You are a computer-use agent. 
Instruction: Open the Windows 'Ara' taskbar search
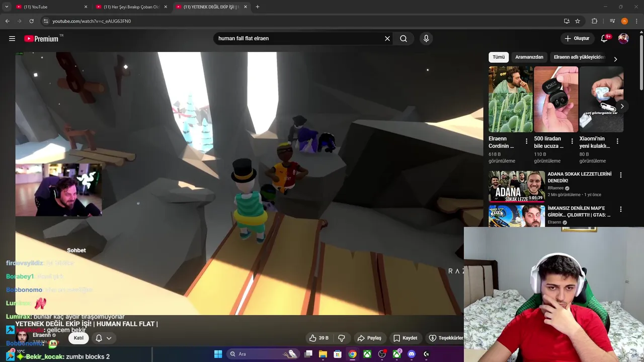pos(264,354)
